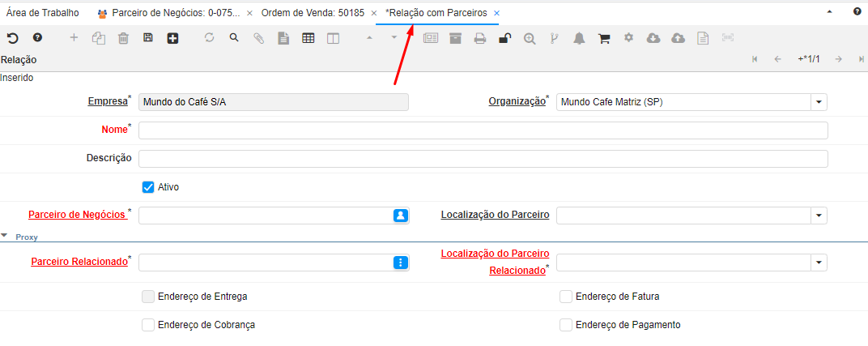Collapse the Proxy section
Viewport: 868px width, 346px height.
pyautogui.click(x=6, y=237)
